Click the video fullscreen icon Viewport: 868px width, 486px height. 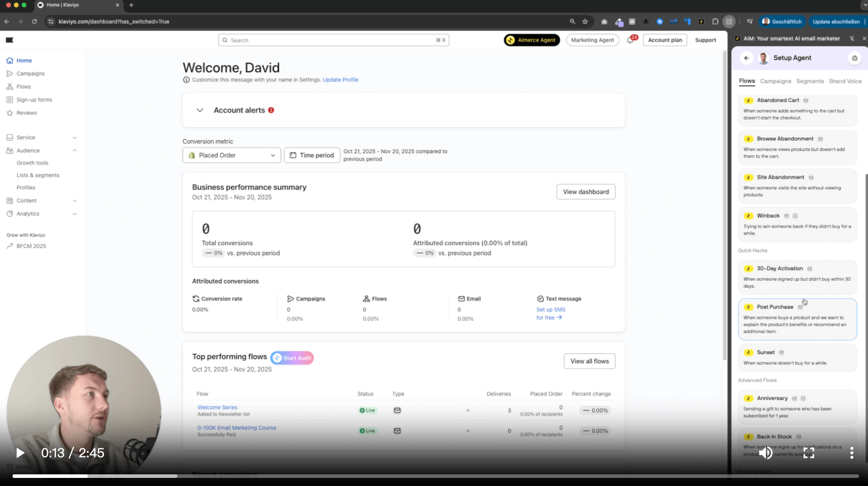pyautogui.click(x=808, y=453)
